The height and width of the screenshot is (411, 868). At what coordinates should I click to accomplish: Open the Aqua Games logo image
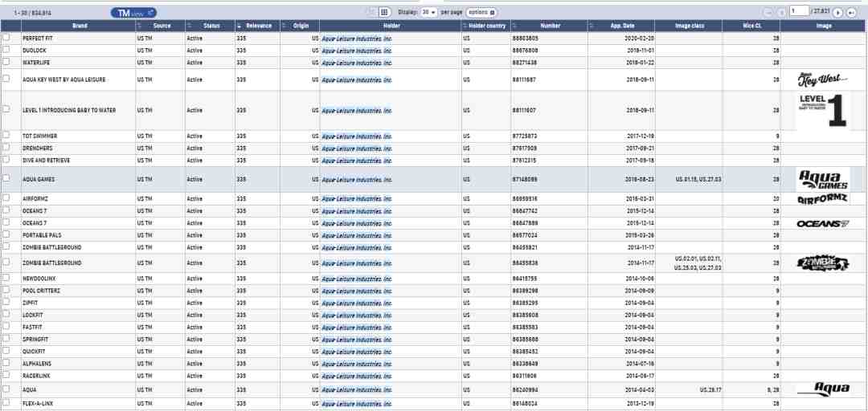point(823,180)
